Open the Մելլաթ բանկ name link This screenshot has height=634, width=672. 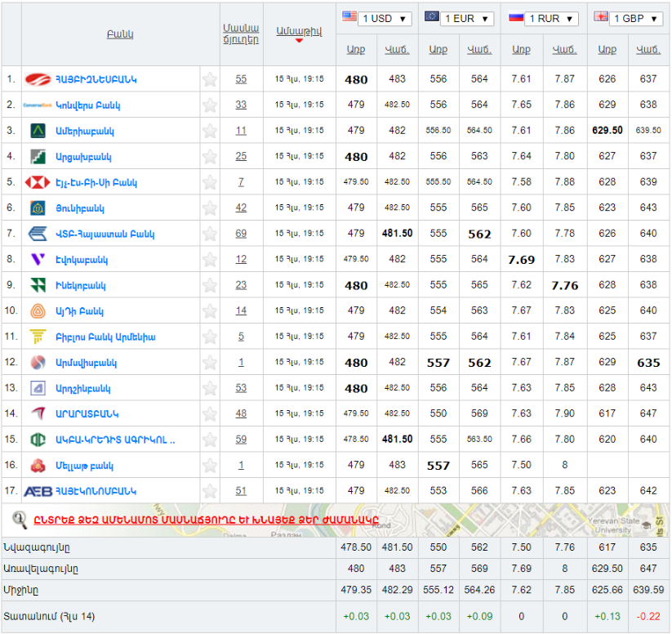[x=84, y=466]
